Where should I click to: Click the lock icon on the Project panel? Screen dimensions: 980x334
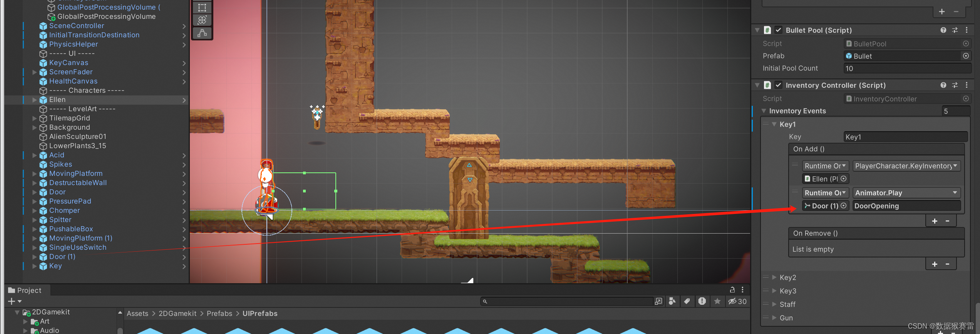[x=732, y=290]
